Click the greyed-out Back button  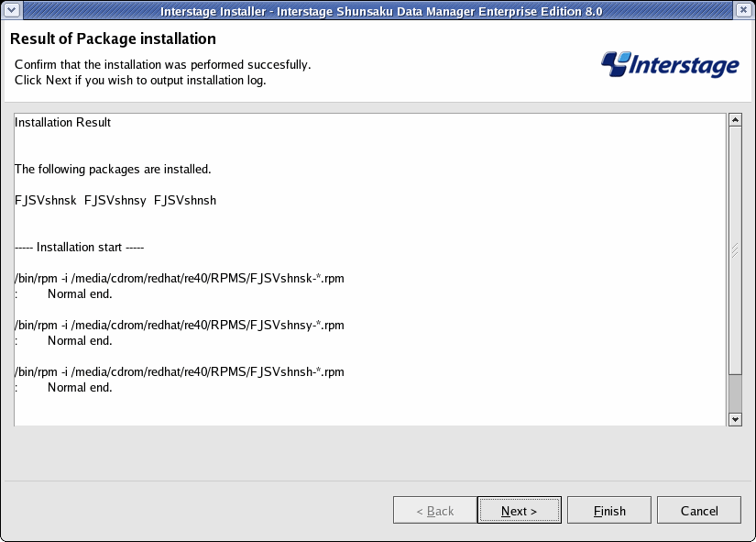pyautogui.click(x=435, y=510)
